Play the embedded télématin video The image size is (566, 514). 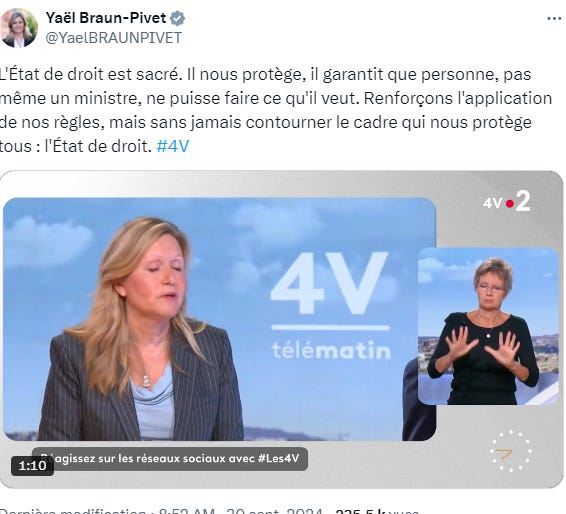(282, 329)
